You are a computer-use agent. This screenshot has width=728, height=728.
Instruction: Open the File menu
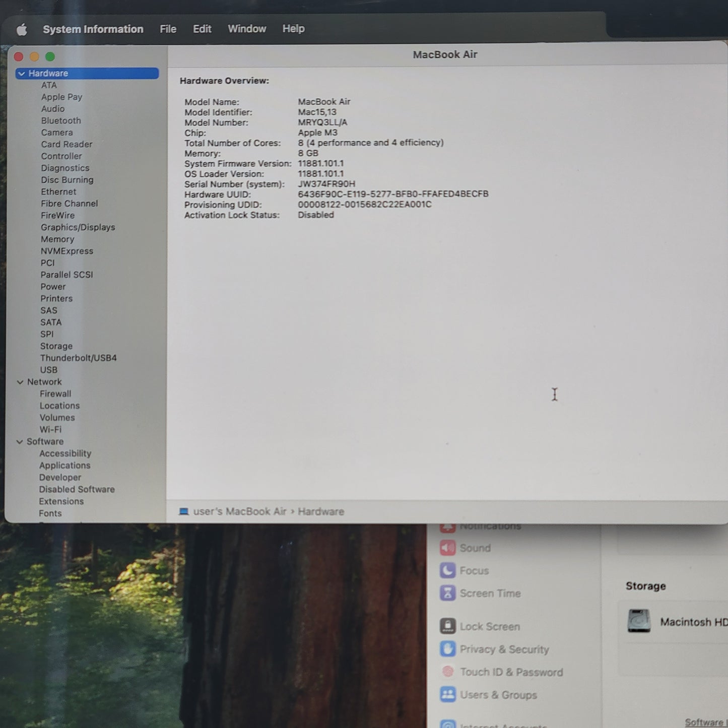168,29
